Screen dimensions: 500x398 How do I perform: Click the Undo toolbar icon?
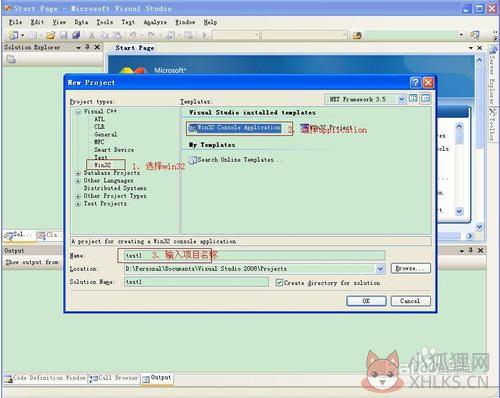(133, 35)
